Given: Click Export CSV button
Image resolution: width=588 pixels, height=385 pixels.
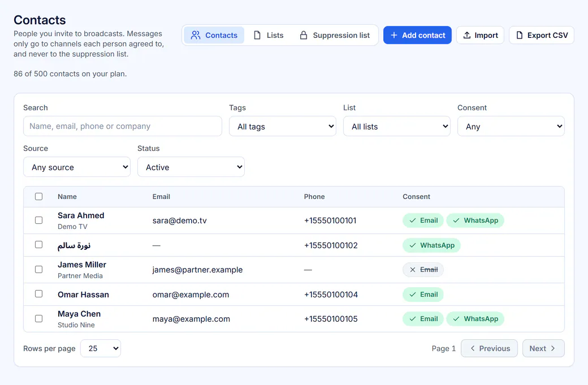Looking at the screenshot, I should (x=542, y=35).
